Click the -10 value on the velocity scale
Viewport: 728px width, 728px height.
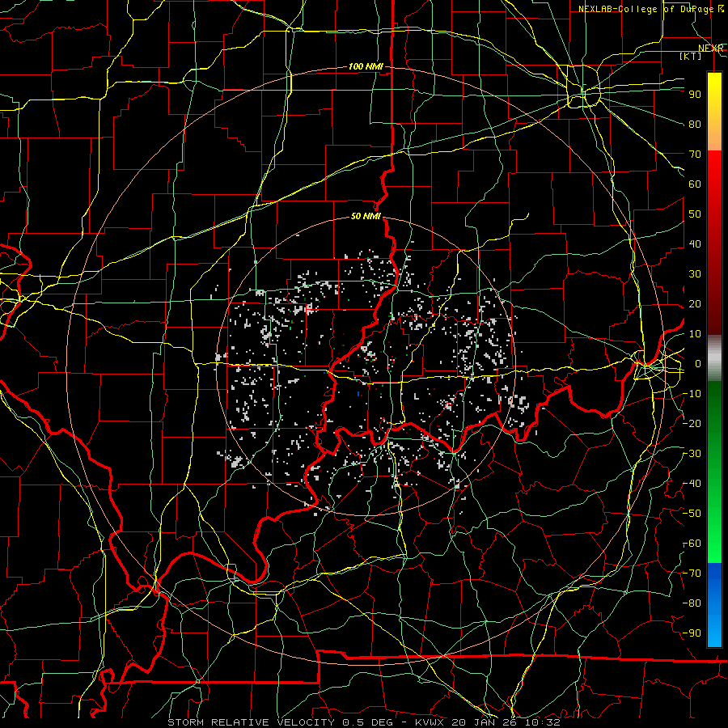coord(692,394)
